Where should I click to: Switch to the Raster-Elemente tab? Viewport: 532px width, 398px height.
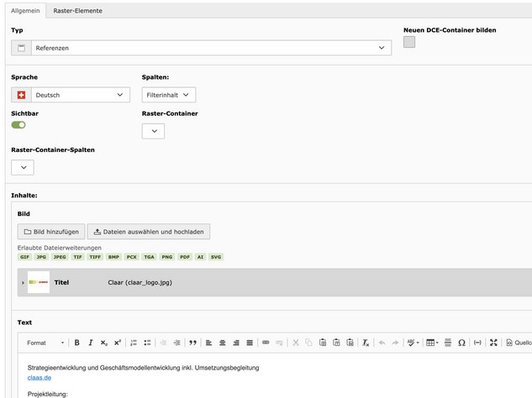click(77, 11)
